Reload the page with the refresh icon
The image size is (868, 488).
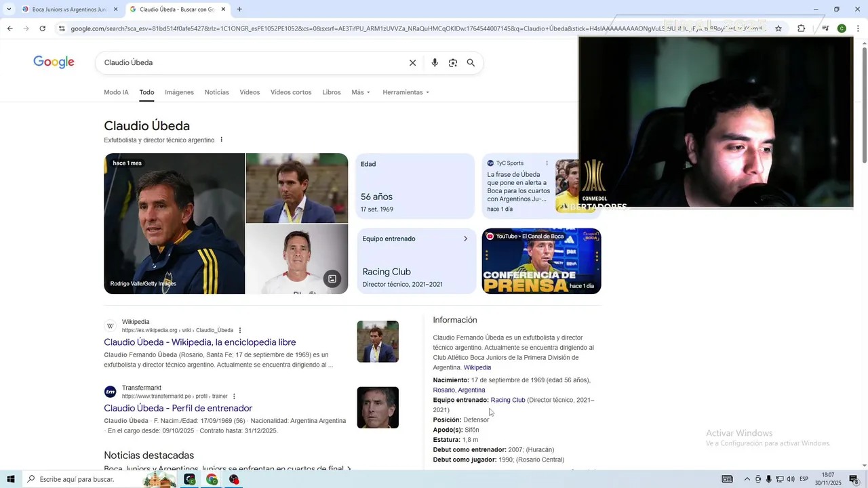pos(42,28)
